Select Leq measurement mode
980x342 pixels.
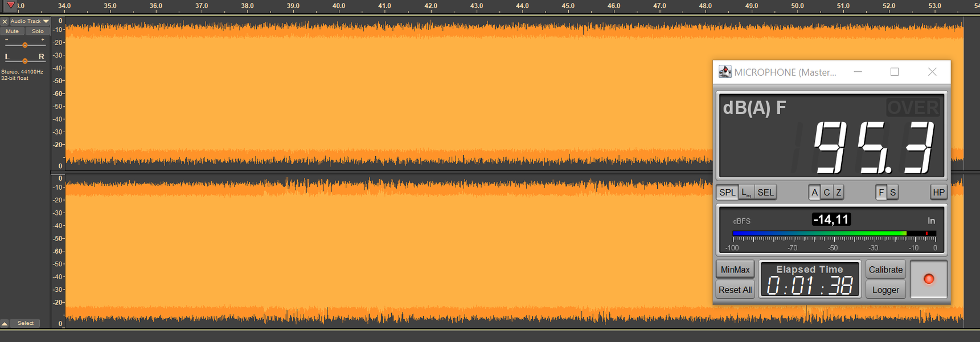point(747,193)
